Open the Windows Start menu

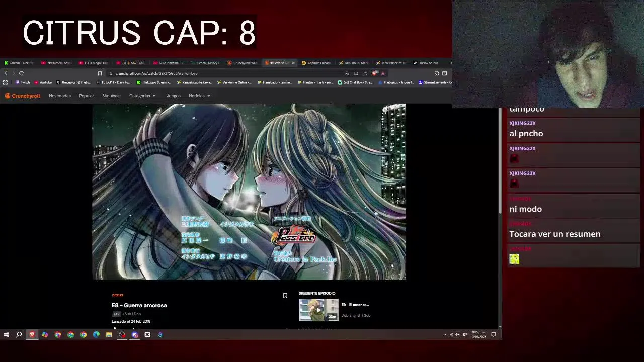(x=6, y=334)
